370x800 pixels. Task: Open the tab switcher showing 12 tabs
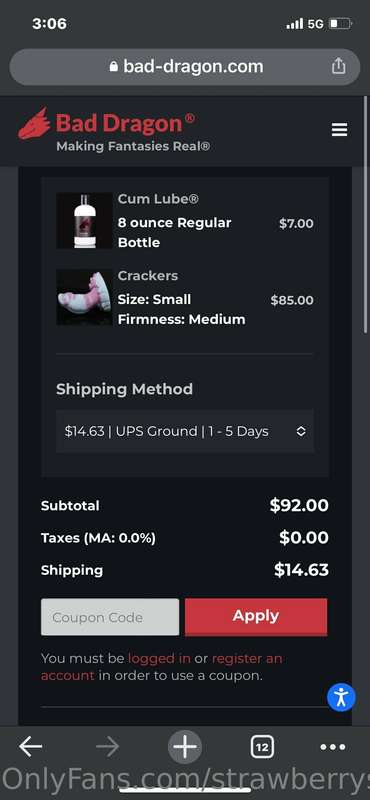click(x=262, y=747)
